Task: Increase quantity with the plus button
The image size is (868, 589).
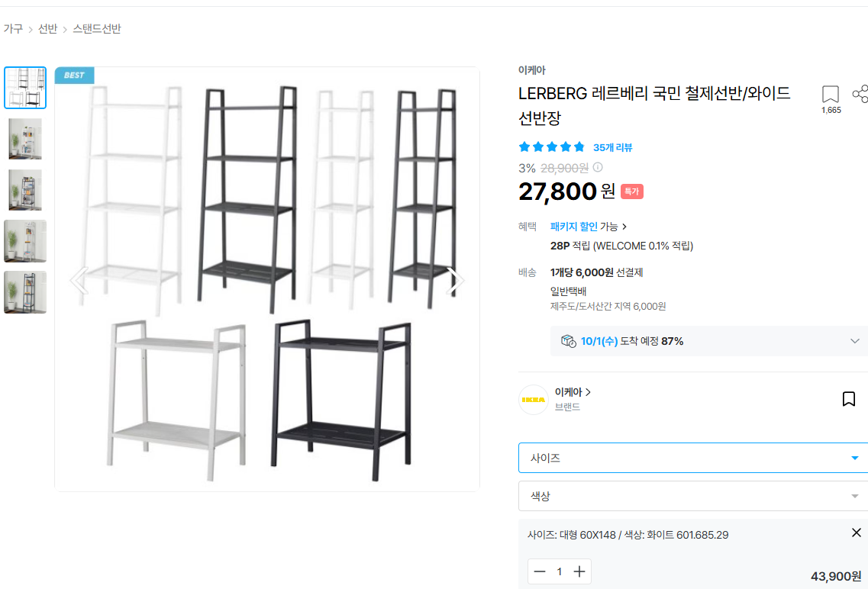Action: coord(579,571)
